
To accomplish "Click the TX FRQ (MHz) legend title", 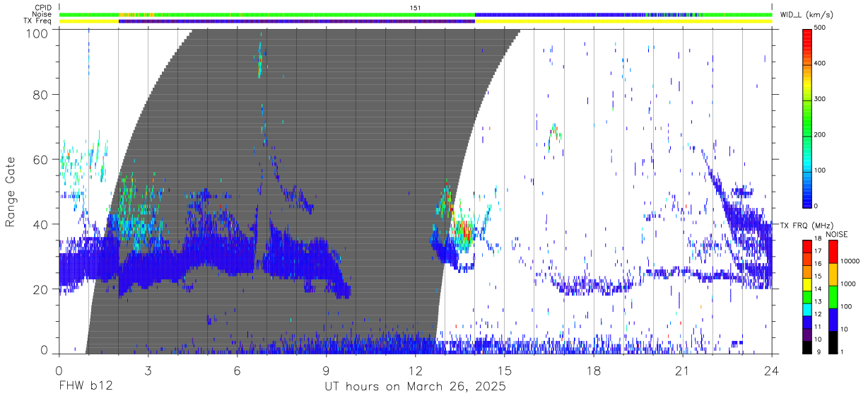I will pyautogui.click(x=807, y=226).
